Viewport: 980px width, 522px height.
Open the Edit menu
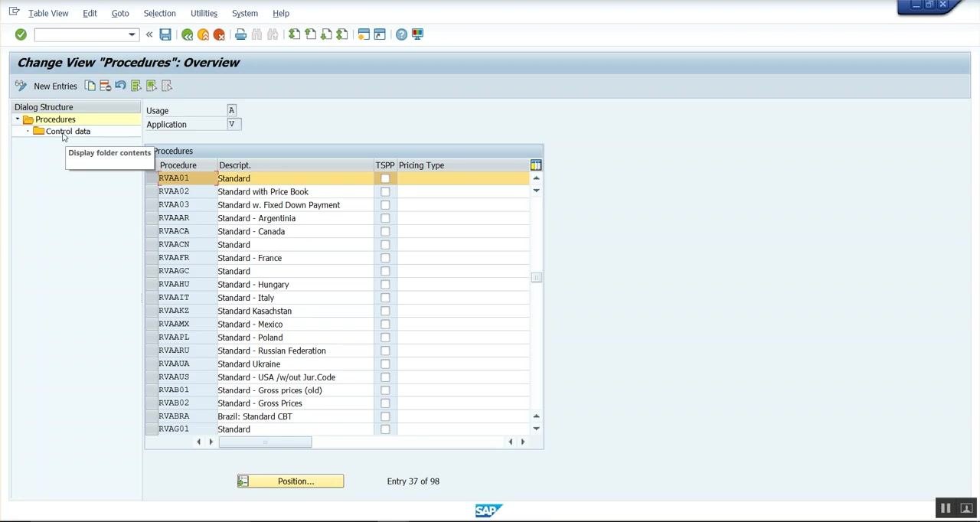(x=90, y=13)
